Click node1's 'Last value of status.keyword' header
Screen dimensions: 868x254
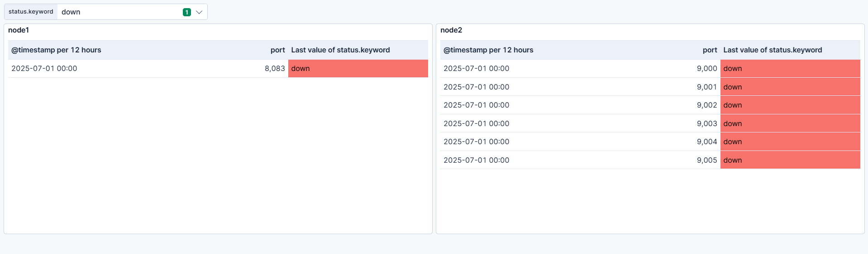pos(340,50)
